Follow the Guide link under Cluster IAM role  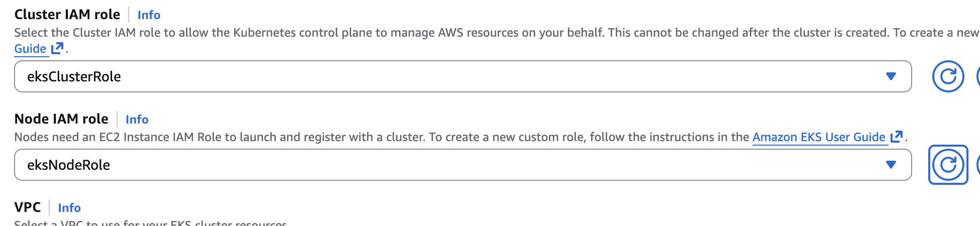[30, 49]
